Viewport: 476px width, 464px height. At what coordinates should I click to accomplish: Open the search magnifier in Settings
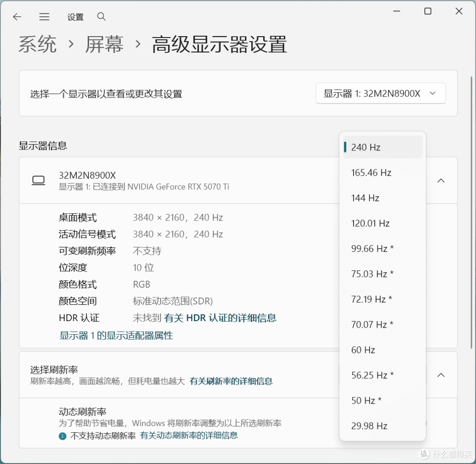coord(101,17)
